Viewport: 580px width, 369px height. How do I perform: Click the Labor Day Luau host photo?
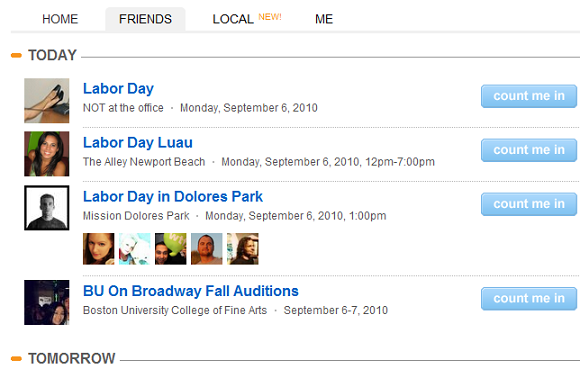(x=47, y=154)
